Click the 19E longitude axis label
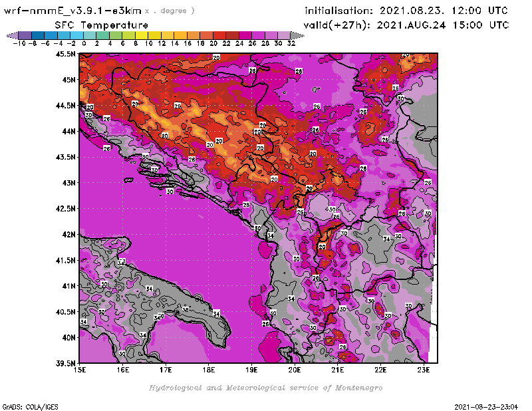This screenshot has width=532, height=411. coord(252,370)
